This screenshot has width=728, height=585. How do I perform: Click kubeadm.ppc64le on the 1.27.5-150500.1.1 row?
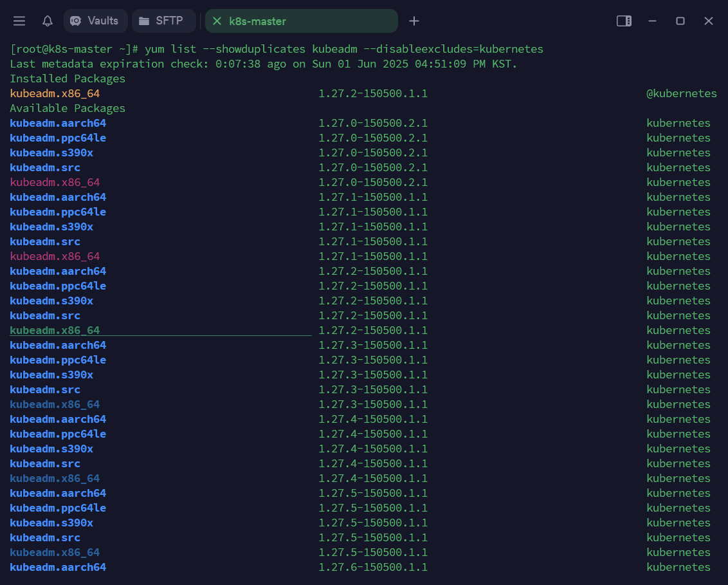tap(58, 508)
